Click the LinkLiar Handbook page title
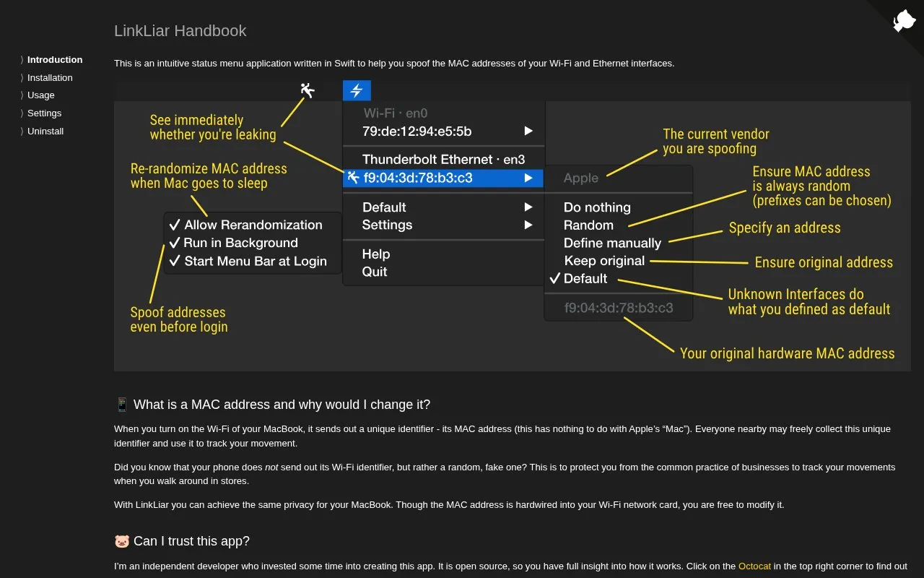The image size is (924, 578). pyautogui.click(x=180, y=31)
